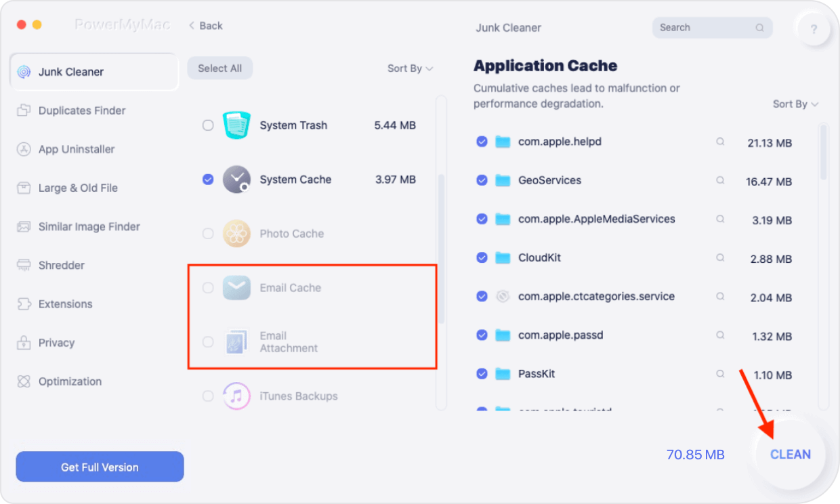Click the Junk Cleaner sidebar icon
Viewport: 840px width, 504px height.
click(24, 72)
